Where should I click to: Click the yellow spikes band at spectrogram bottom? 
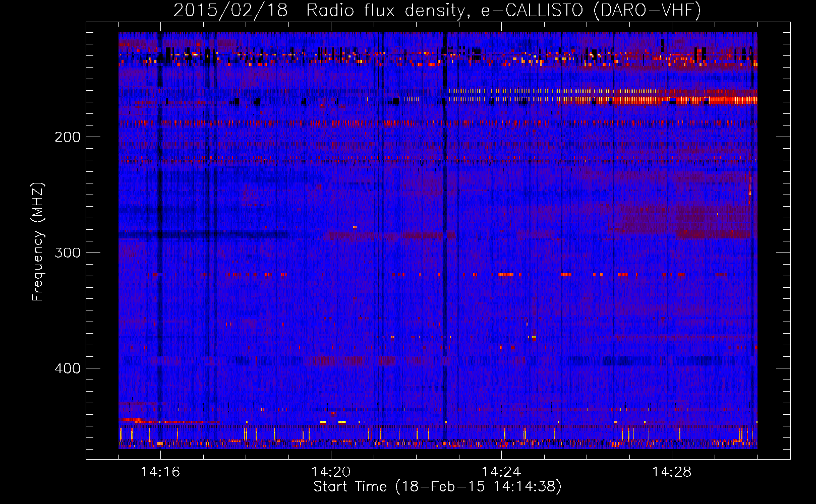[438, 434]
